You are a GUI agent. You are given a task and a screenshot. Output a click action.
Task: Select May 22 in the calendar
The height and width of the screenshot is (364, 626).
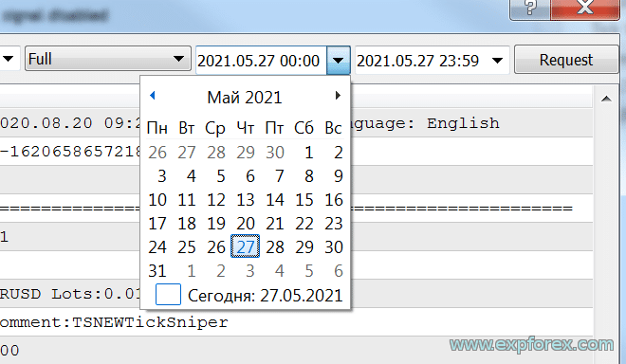[x=304, y=224]
